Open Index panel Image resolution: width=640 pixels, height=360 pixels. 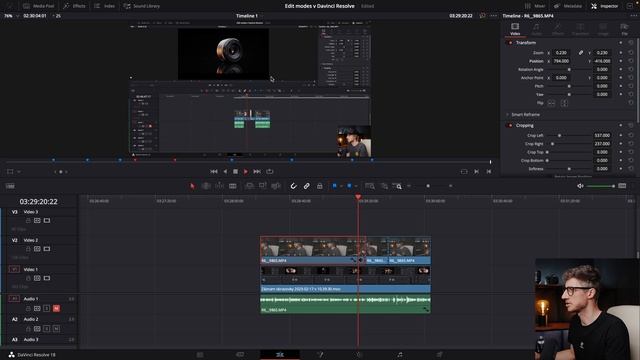104,6
